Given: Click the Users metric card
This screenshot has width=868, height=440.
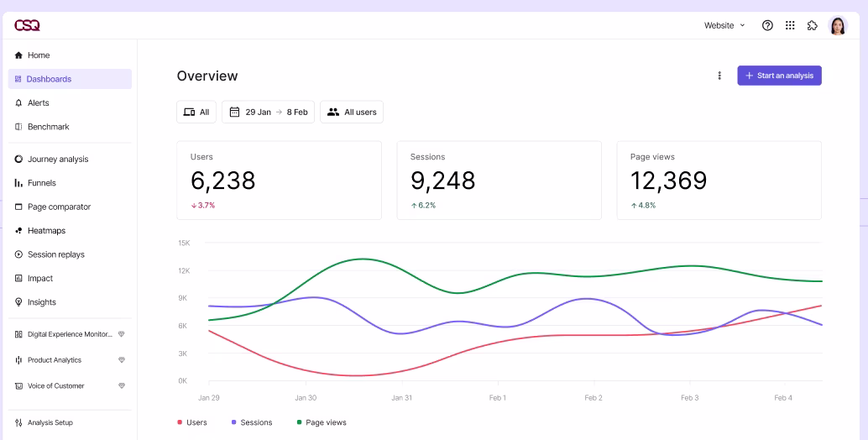Looking at the screenshot, I should (x=279, y=181).
